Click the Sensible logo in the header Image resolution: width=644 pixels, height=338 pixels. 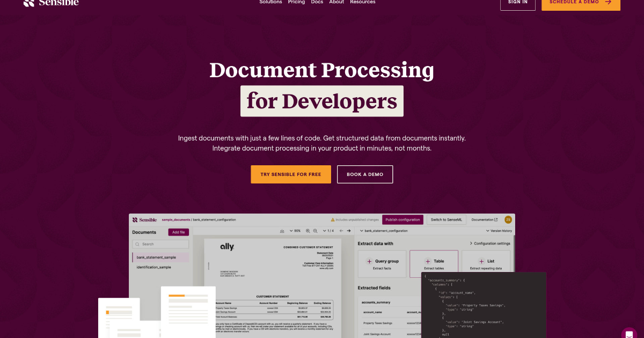click(x=51, y=2)
